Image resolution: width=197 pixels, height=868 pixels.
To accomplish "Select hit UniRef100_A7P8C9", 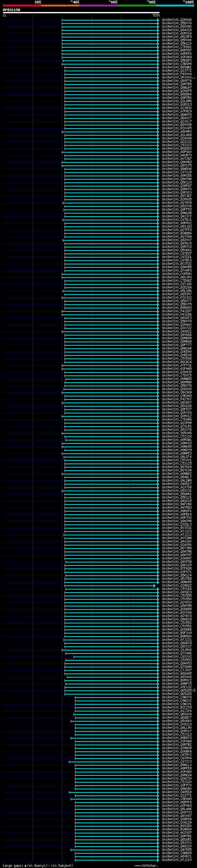I will point(177,111).
